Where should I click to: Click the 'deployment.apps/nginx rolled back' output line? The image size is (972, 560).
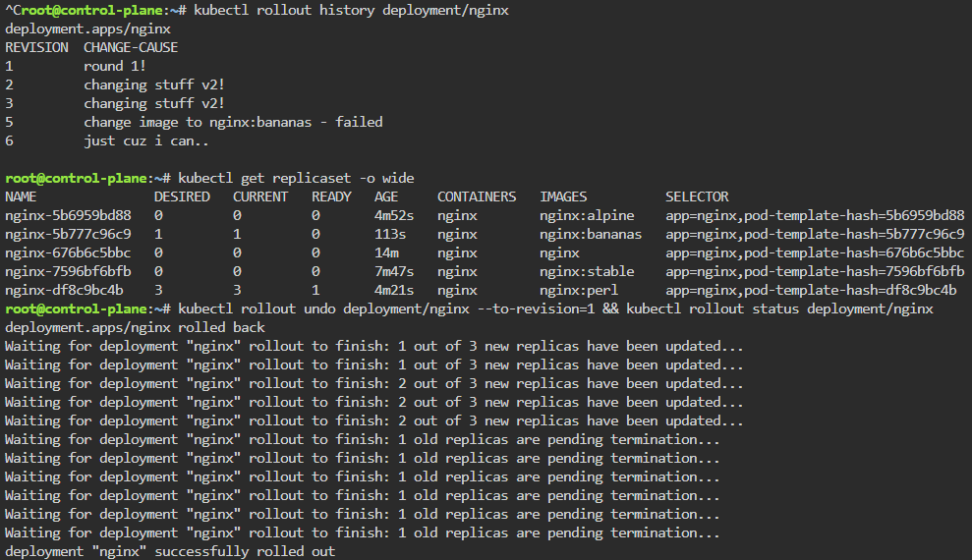pos(135,327)
